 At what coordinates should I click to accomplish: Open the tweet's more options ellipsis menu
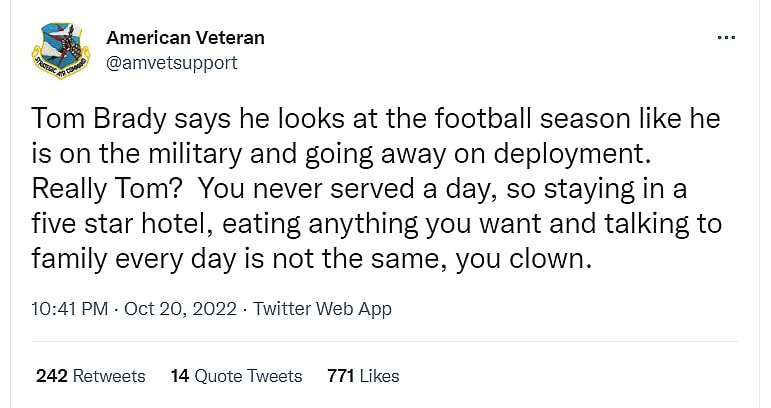[x=727, y=39]
